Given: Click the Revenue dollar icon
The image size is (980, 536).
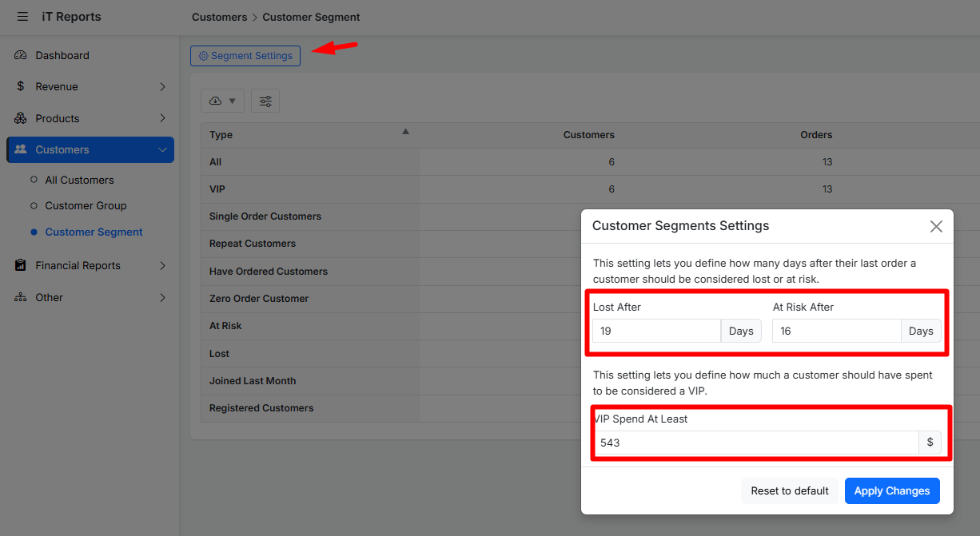Looking at the screenshot, I should click(x=21, y=86).
